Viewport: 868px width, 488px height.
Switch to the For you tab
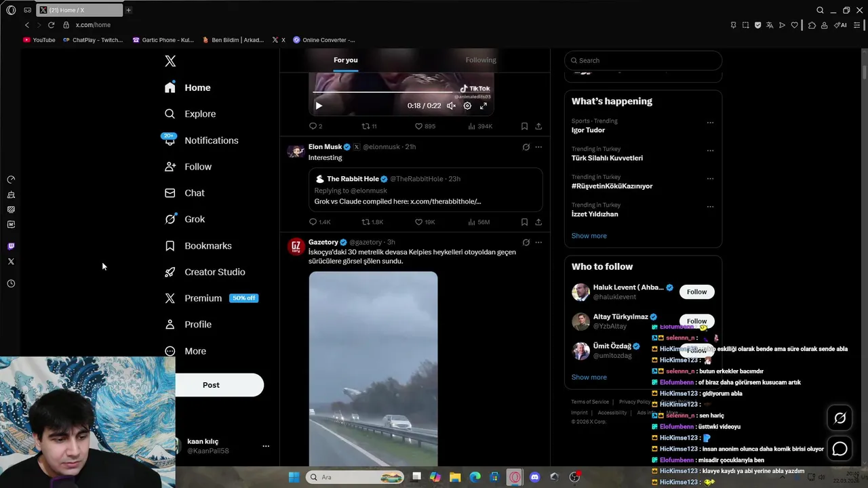[x=345, y=60]
